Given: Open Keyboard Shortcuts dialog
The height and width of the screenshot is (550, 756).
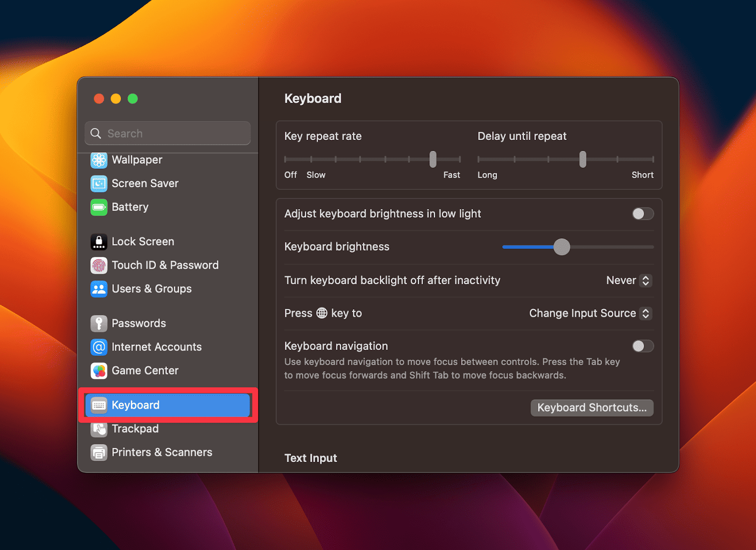Looking at the screenshot, I should [x=592, y=408].
